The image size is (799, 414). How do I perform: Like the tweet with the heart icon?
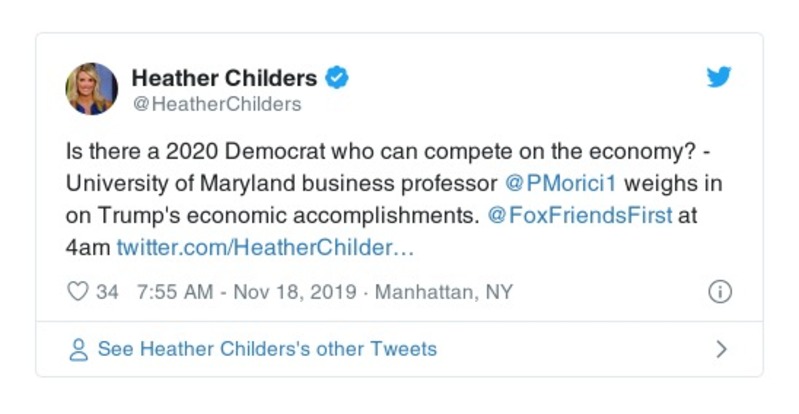[x=78, y=292]
